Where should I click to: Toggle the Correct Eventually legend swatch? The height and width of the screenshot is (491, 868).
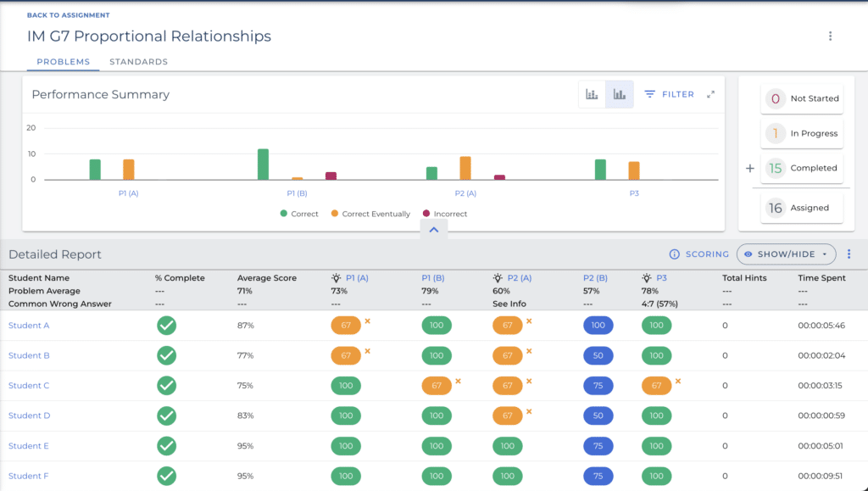tap(335, 214)
